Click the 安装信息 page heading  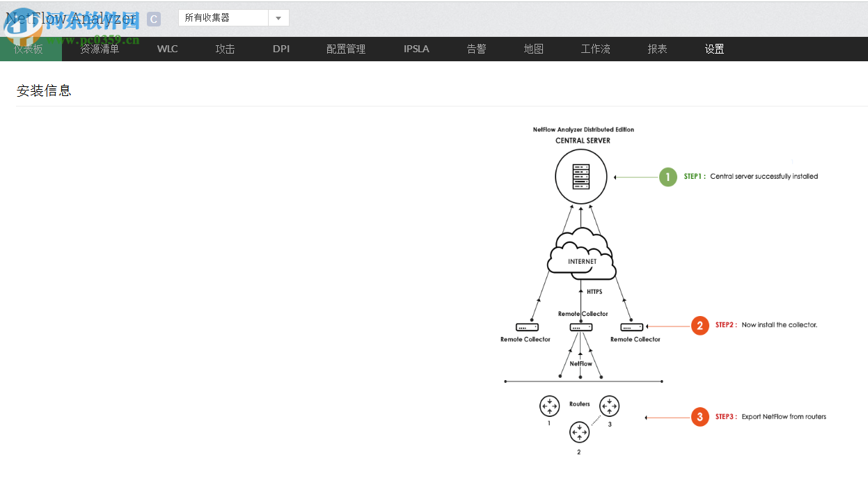coord(44,90)
